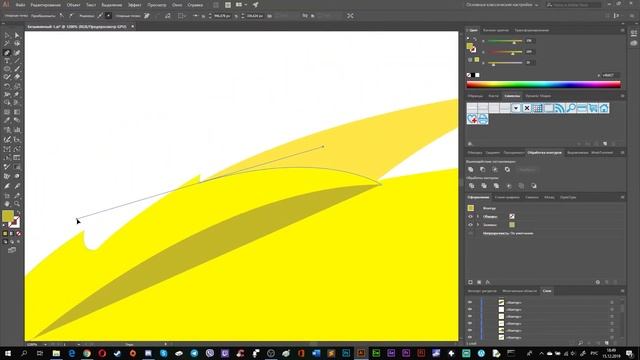
Task: Switch to the Кисти tab
Action: coord(493,96)
